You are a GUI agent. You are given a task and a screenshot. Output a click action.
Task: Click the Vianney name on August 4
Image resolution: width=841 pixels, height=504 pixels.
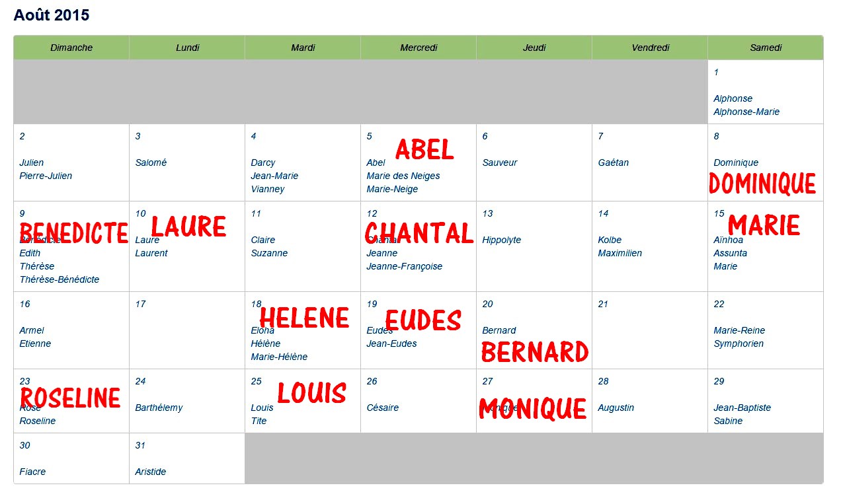pos(268,189)
